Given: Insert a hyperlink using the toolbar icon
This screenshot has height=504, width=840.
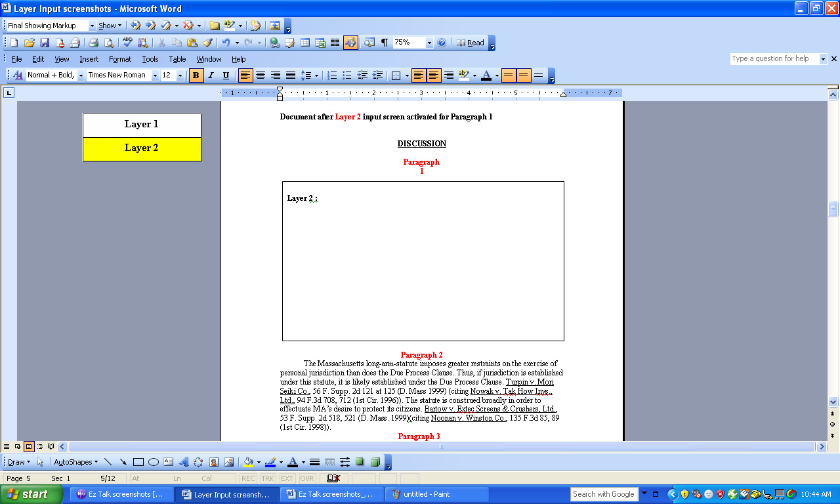Looking at the screenshot, I should click(274, 43).
